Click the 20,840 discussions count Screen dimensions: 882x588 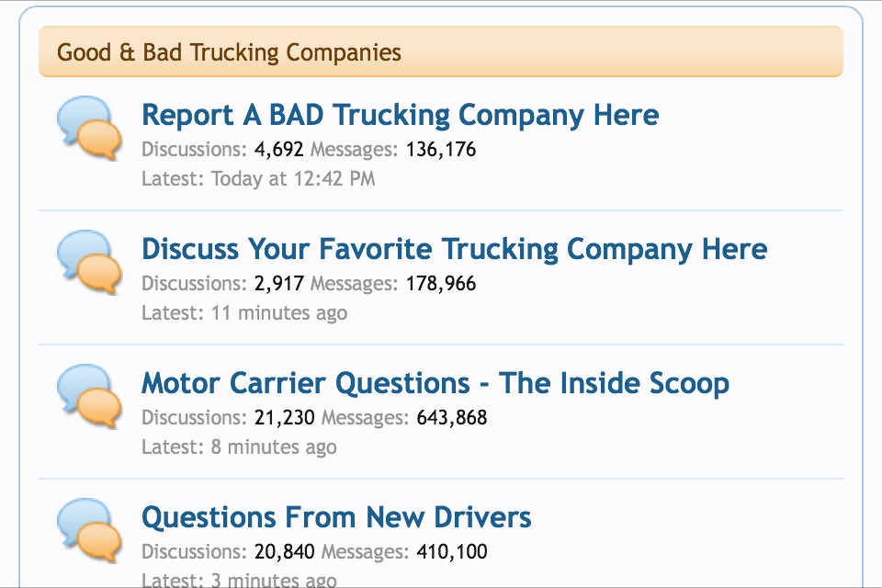tap(284, 551)
